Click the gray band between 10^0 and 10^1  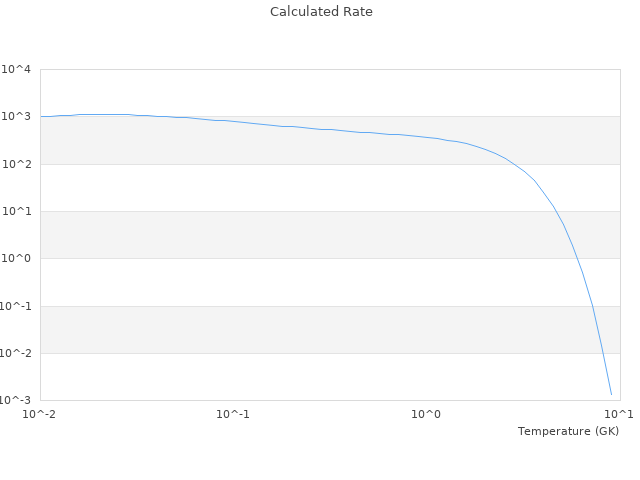(300, 235)
